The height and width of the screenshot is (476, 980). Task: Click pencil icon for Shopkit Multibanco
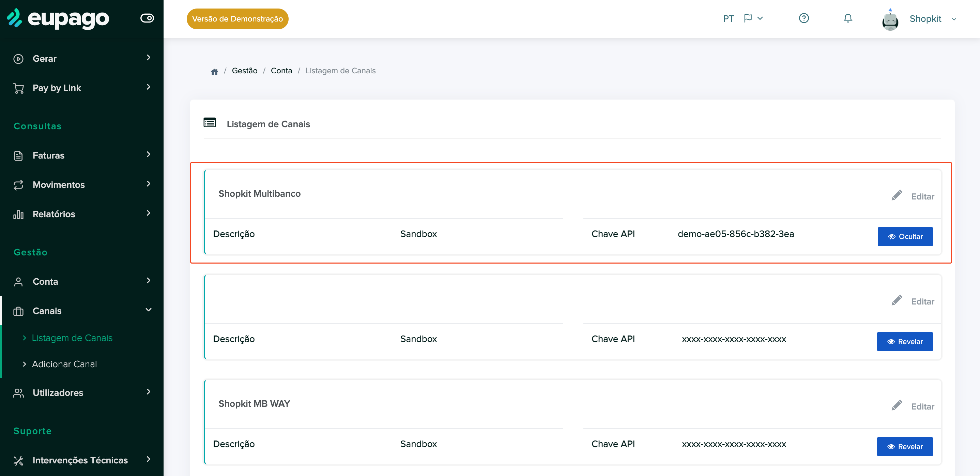(x=897, y=195)
